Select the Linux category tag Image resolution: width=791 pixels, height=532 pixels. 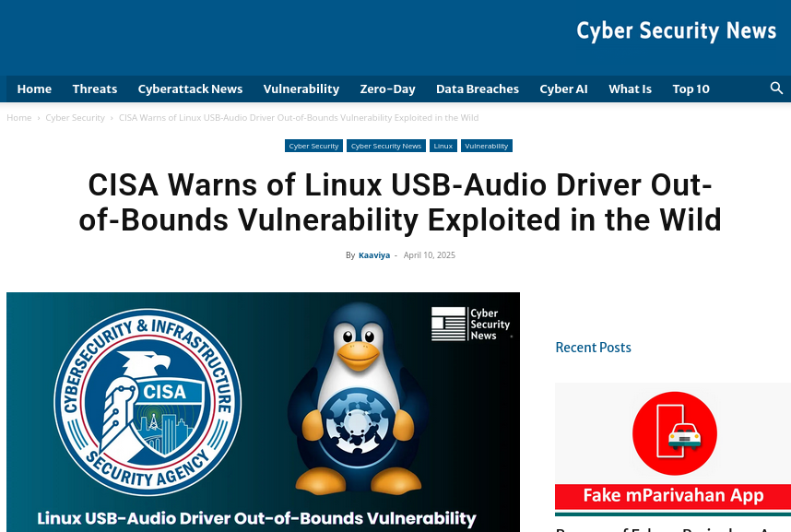[443, 146]
